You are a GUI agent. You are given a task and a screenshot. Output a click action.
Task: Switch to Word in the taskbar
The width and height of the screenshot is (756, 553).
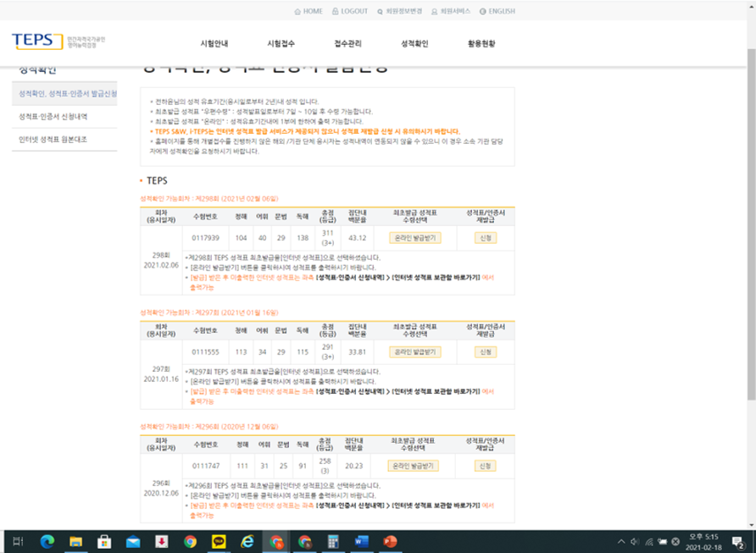click(x=362, y=541)
